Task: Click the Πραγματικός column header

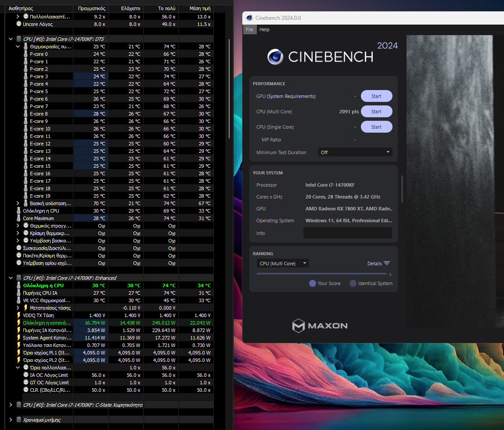Action: click(x=92, y=8)
